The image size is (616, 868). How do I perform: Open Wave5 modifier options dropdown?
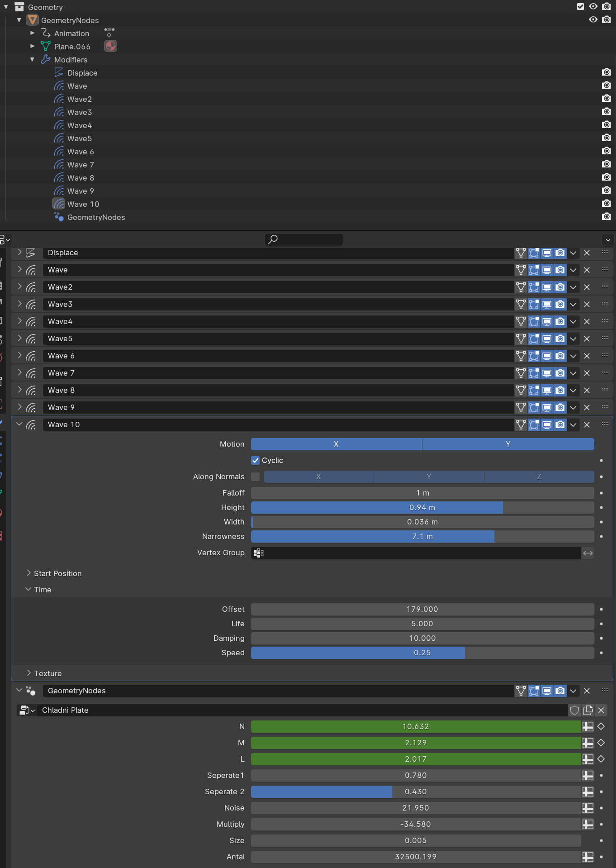coord(573,339)
